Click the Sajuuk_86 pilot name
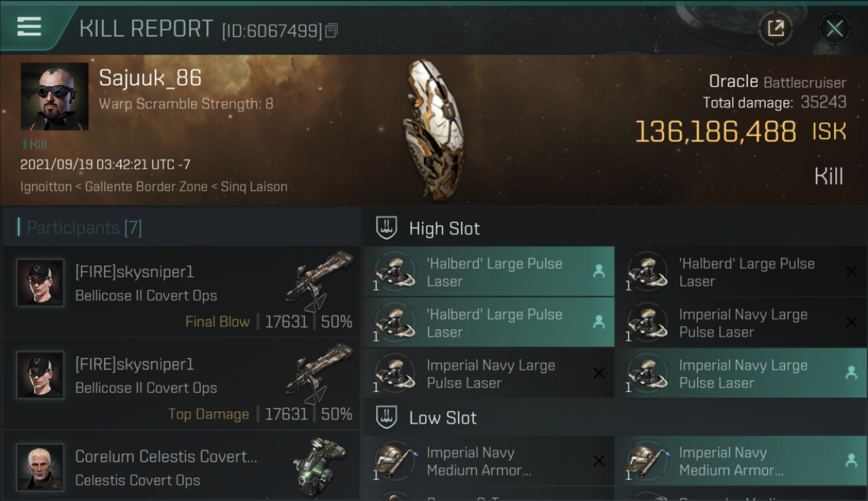 (x=150, y=78)
